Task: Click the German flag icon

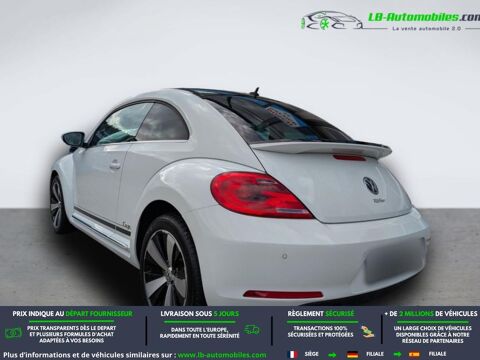Action: [x=352, y=354]
